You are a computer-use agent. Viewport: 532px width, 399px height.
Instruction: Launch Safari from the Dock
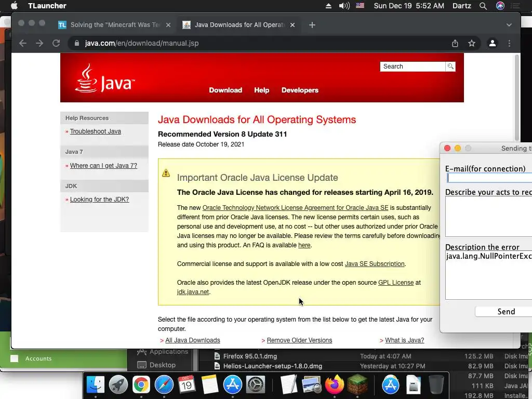(164, 384)
